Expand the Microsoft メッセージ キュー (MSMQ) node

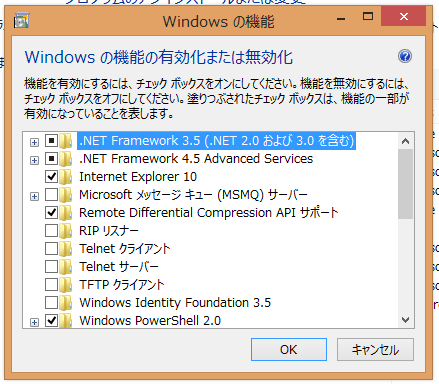point(34,197)
